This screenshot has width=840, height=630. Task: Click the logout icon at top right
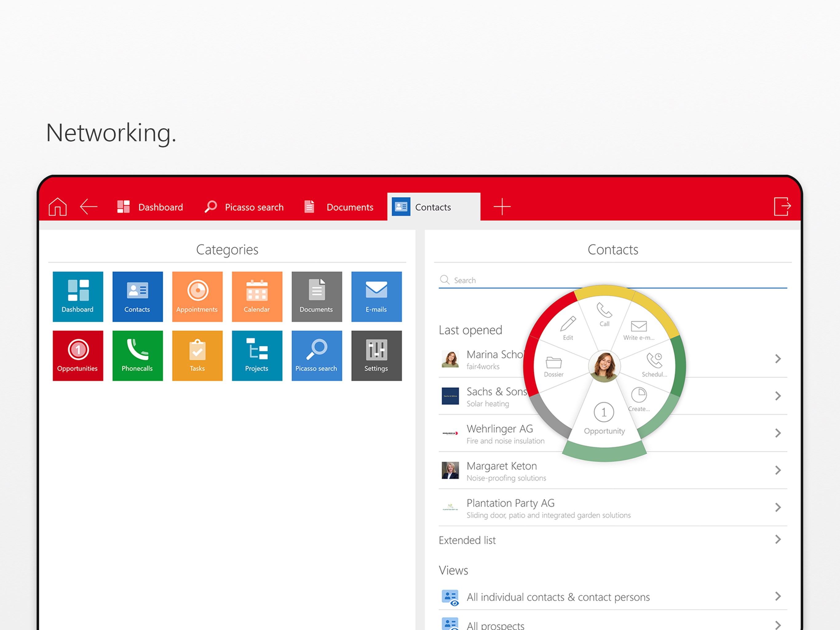pyautogui.click(x=782, y=206)
